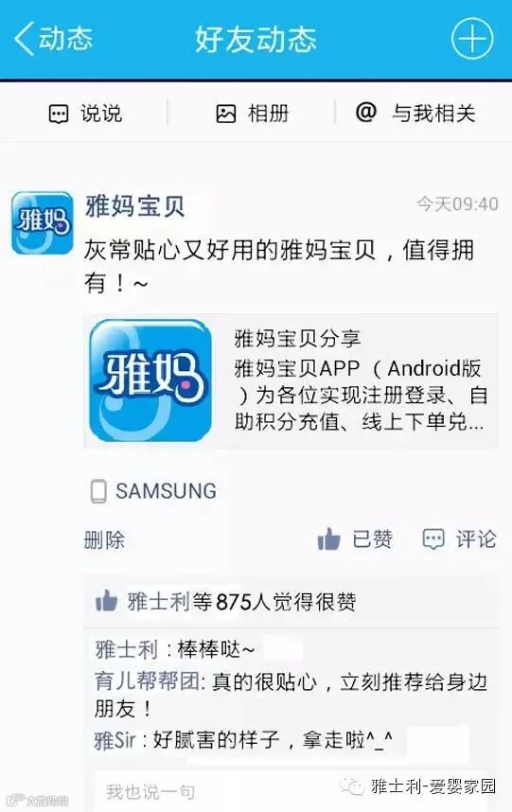Tap the @ icon for 与我相关
The image size is (512, 812).
[x=366, y=112]
